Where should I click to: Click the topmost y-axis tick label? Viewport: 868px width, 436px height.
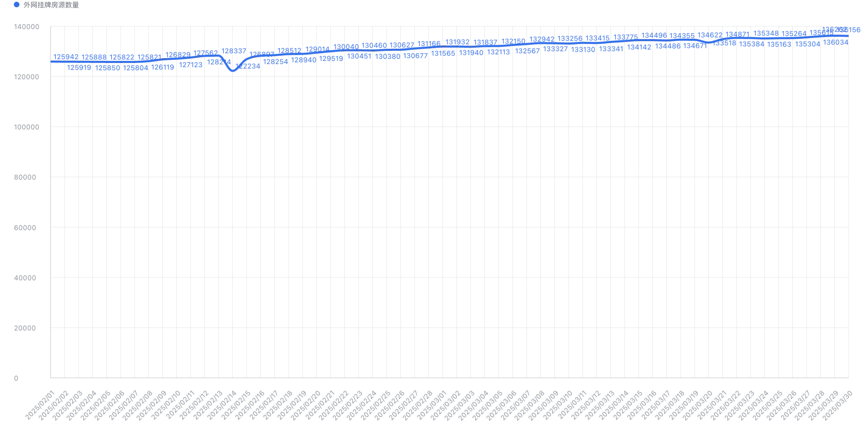click(27, 27)
